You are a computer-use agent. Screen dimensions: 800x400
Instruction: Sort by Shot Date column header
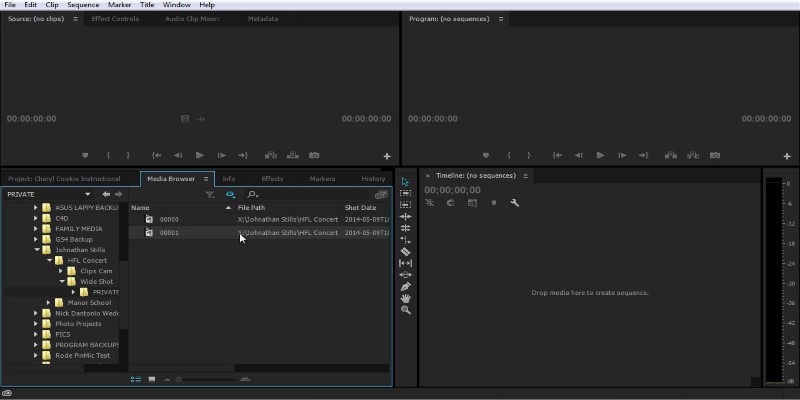coord(360,208)
